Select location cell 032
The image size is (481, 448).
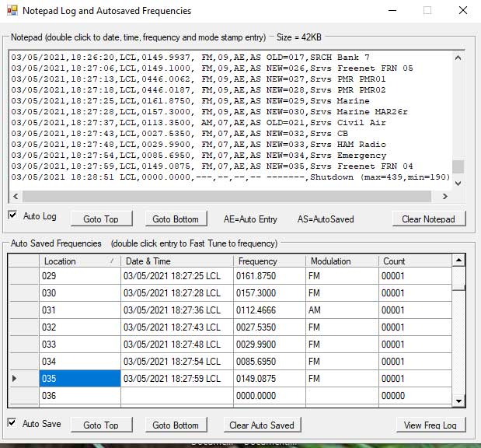80,327
